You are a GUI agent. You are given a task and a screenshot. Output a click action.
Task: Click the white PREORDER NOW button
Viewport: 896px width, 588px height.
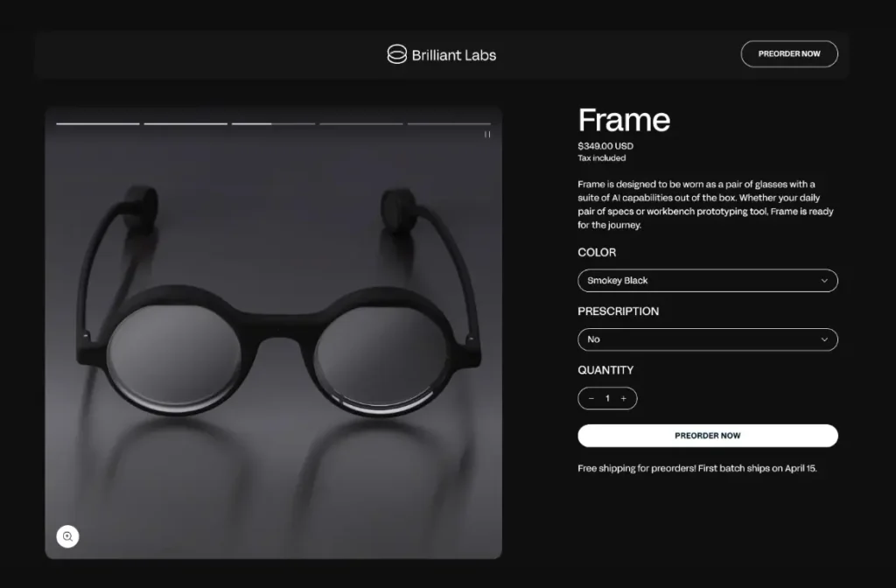[707, 436]
